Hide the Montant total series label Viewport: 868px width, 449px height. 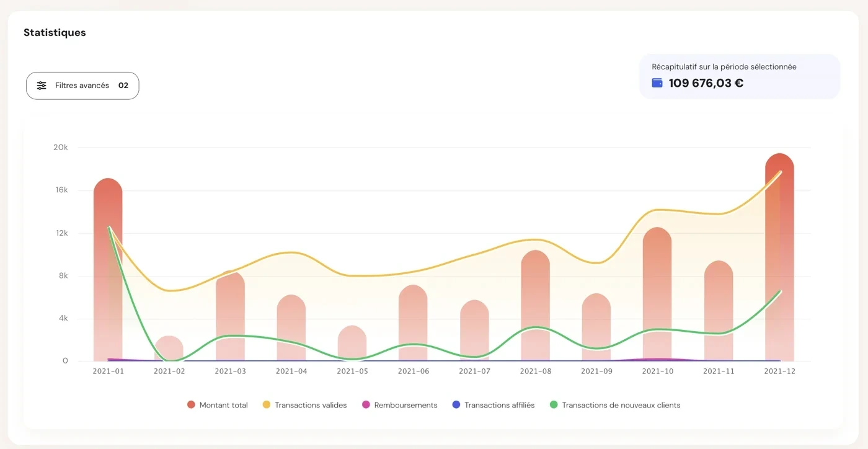pyautogui.click(x=224, y=405)
